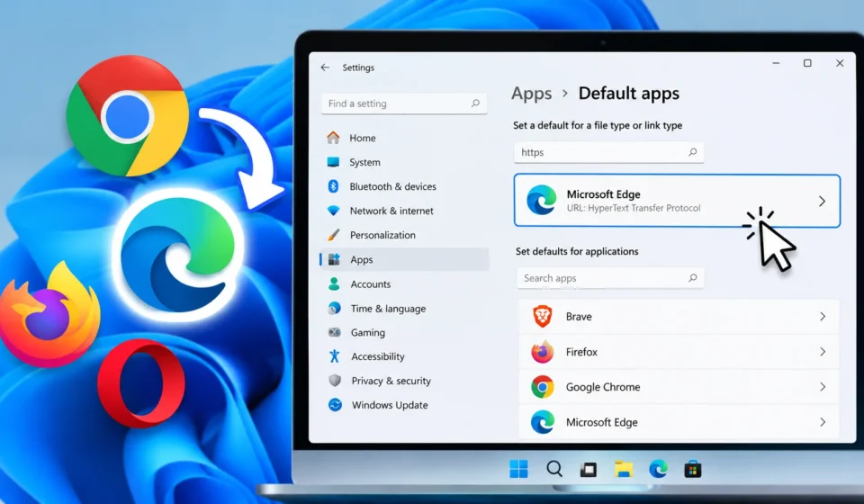Open Task View on taskbar
The height and width of the screenshot is (504, 864).
(x=589, y=470)
